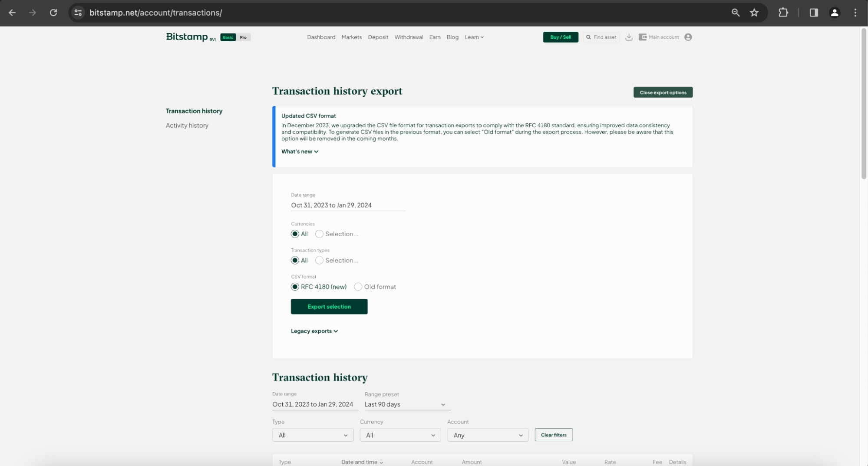Select All transaction types radio button
The width and height of the screenshot is (868, 466).
pos(295,261)
